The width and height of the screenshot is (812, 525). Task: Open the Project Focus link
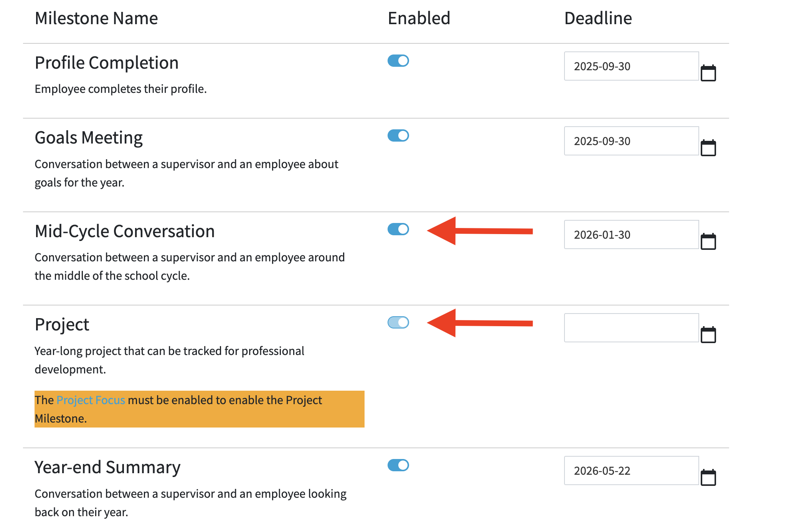point(91,400)
